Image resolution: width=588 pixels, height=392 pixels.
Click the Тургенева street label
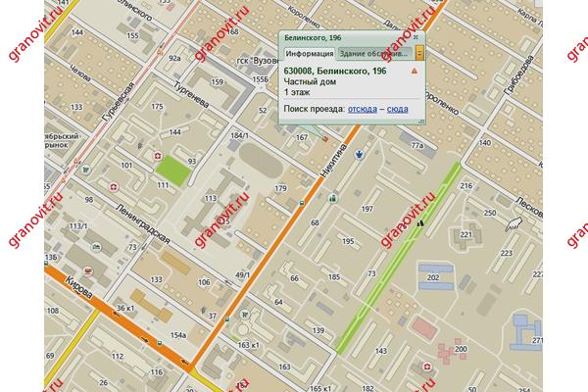191,95
